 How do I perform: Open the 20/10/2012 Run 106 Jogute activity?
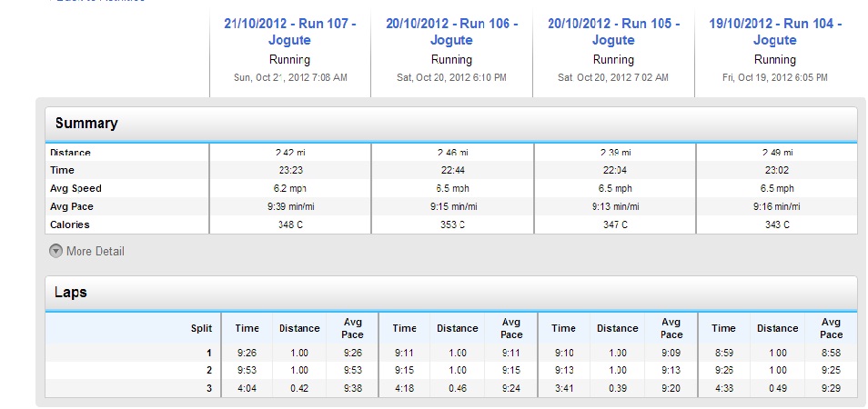[x=451, y=32]
